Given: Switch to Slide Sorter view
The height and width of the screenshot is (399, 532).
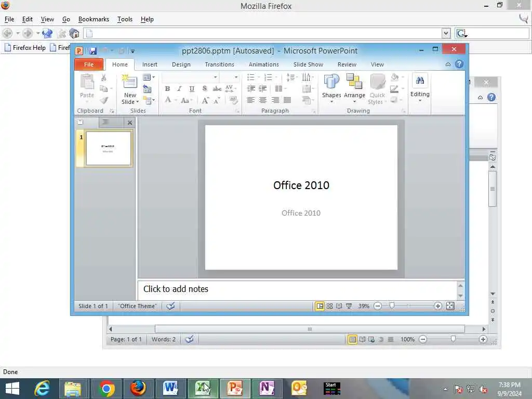Looking at the screenshot, I should [x=329, y=306].
